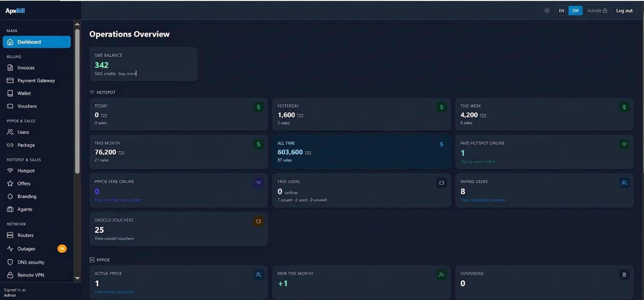Click the '4,200' this week amount
Image resolution: width=644 pixels, height=300 pixels.
469,115
